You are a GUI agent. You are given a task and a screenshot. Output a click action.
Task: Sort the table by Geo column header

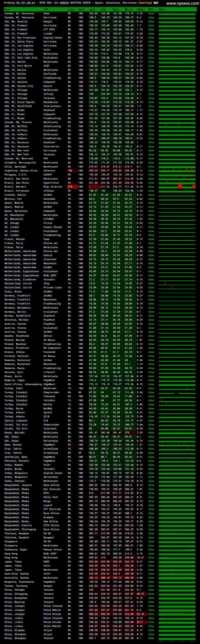tap(7, 9)
